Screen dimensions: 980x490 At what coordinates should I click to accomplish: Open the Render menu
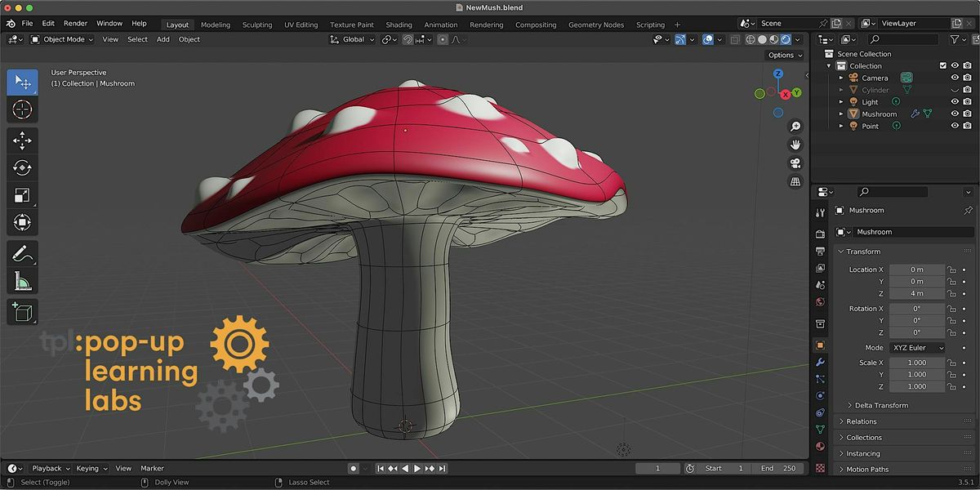tap(75, 23)
